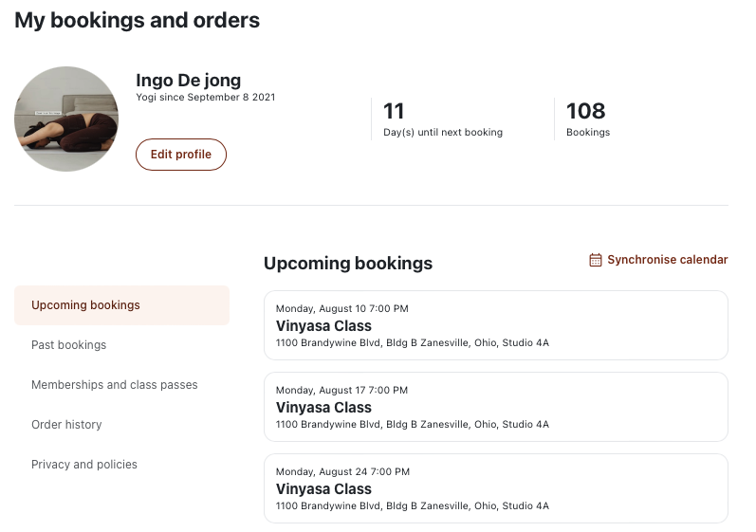Click the Vinyasa Class title for August 17
Screen dimensions: 756x532
pyautogui.click(x=323, y=407)
